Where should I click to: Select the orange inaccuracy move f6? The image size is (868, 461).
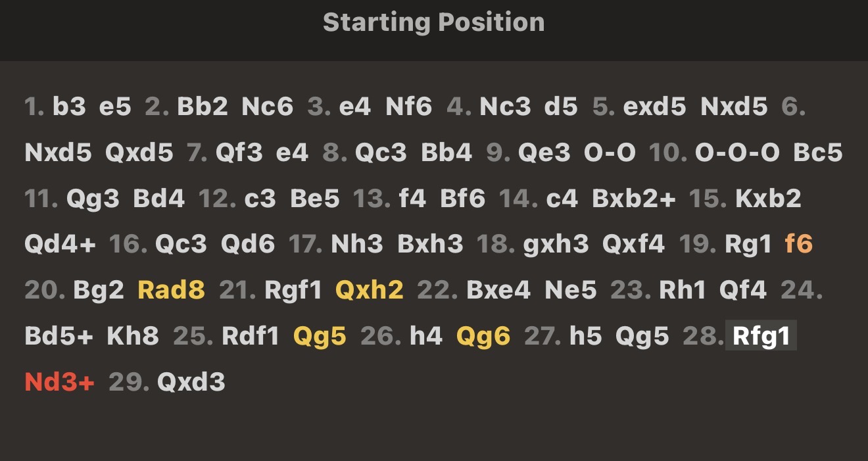click(x=798, y=244)
